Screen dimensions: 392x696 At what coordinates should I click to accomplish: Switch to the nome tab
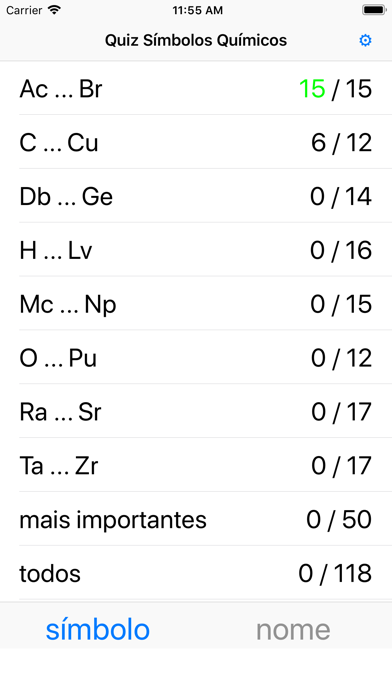click(x=293, y=629)
